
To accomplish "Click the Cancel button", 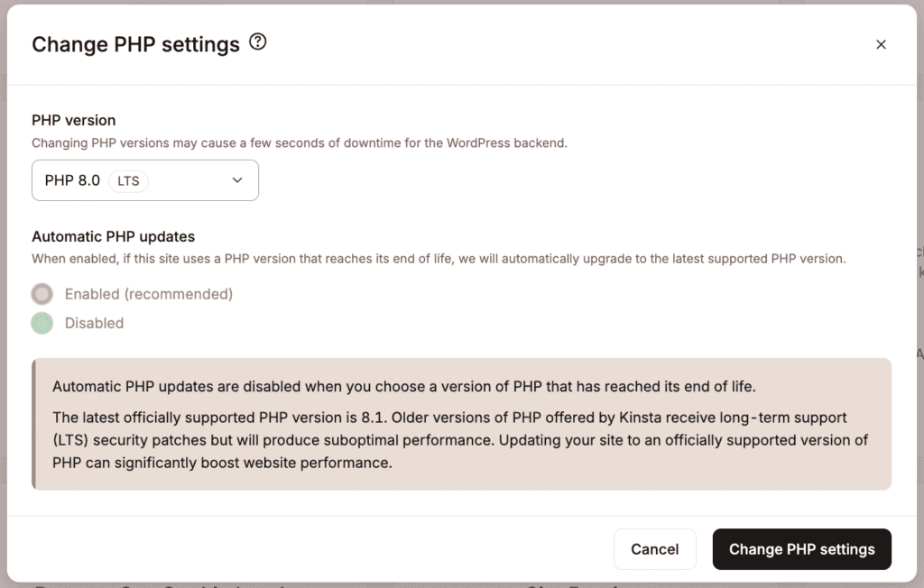I will point(655,548).
